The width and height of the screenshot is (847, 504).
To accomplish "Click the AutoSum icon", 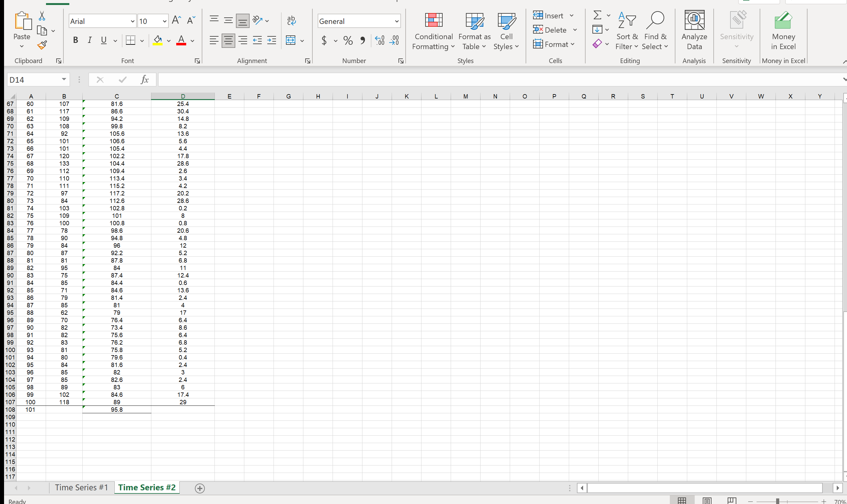I will coord(597,15).
